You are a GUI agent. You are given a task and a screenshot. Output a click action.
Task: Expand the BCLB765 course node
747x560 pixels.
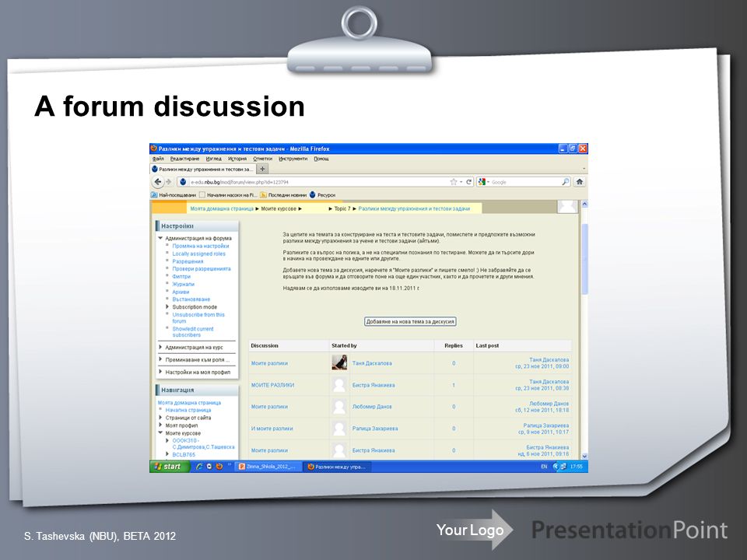pyautogui.click(x=167, y=454)
